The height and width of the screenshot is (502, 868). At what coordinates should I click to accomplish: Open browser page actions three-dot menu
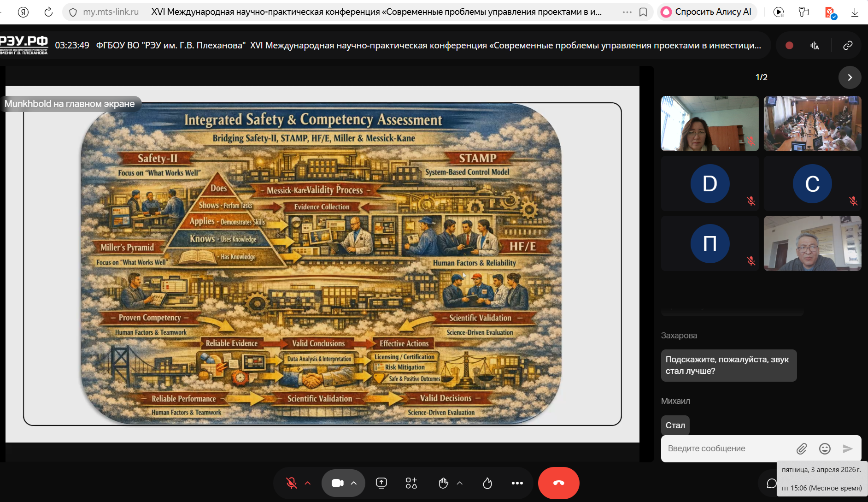(627, 12)
